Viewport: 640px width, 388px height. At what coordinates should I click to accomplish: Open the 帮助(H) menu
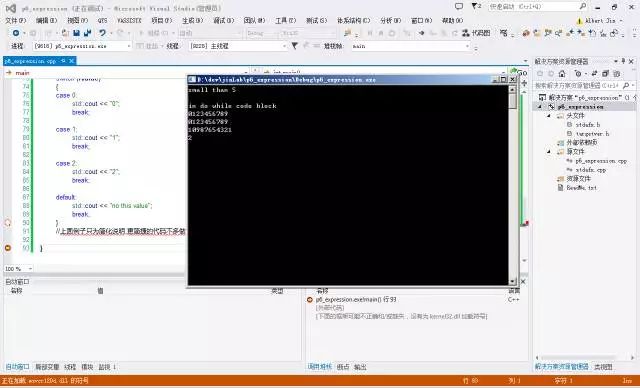[452, 20]
